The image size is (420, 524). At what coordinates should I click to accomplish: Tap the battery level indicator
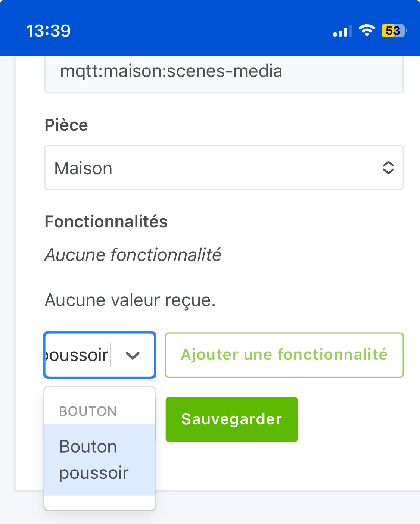(x=393, y=31)
